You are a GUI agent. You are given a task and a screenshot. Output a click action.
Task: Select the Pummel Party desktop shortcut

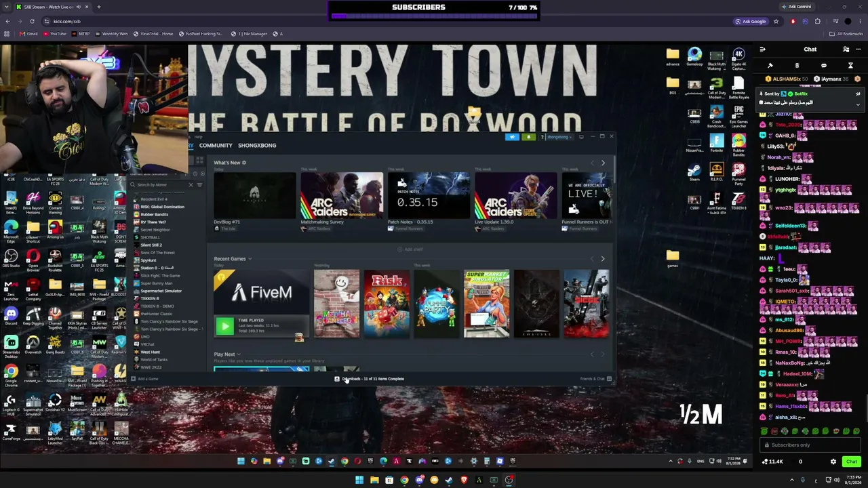(738, 173)
